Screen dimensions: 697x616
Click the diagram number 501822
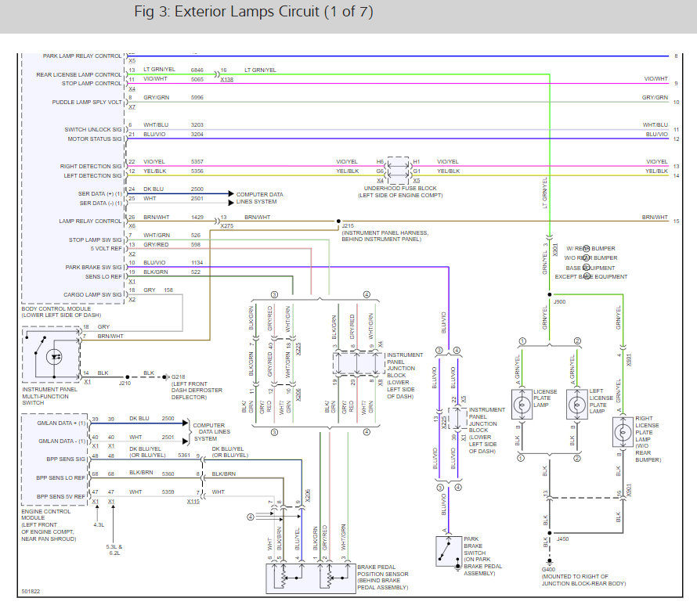[x=31, y=592]
